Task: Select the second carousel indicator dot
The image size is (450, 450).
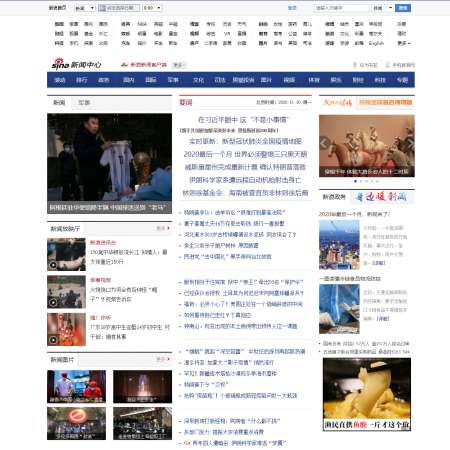Action: click(x=361, y=181)
